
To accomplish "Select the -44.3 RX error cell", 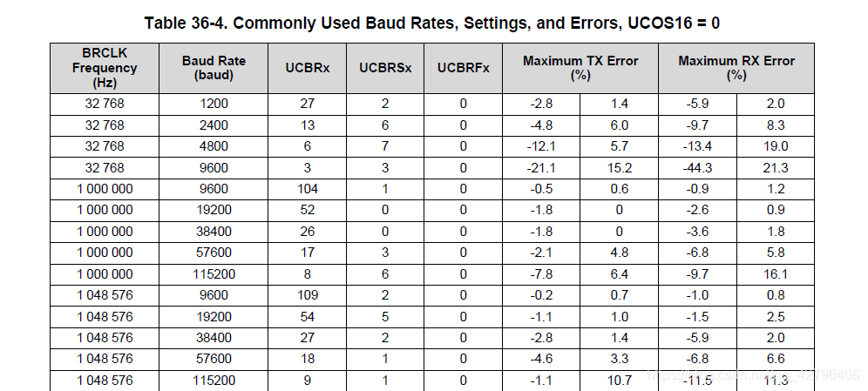I will (x=698, y=167).
